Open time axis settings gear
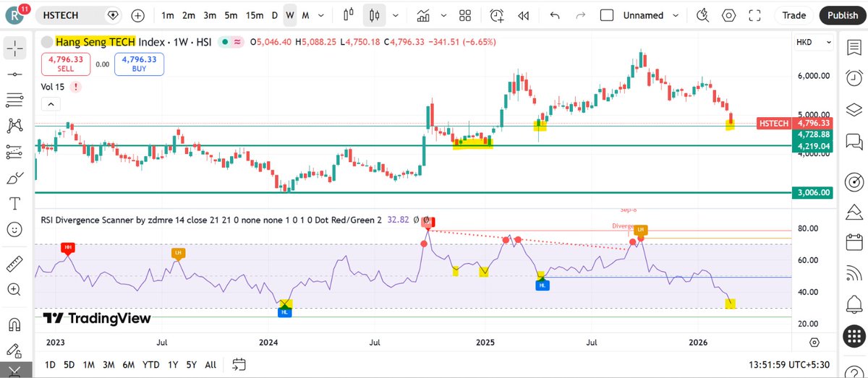Image resolution: width=868 pixels, height=378 pixels. (814, 342)
